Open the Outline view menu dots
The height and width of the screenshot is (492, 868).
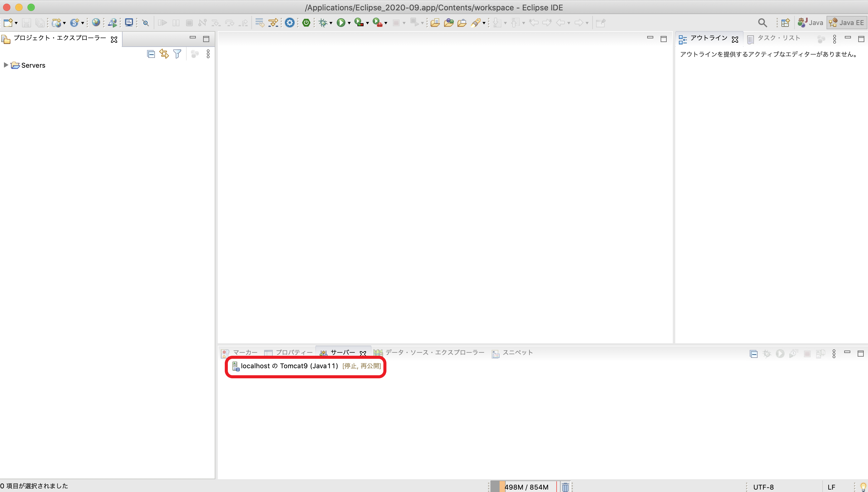pos(834,39)
